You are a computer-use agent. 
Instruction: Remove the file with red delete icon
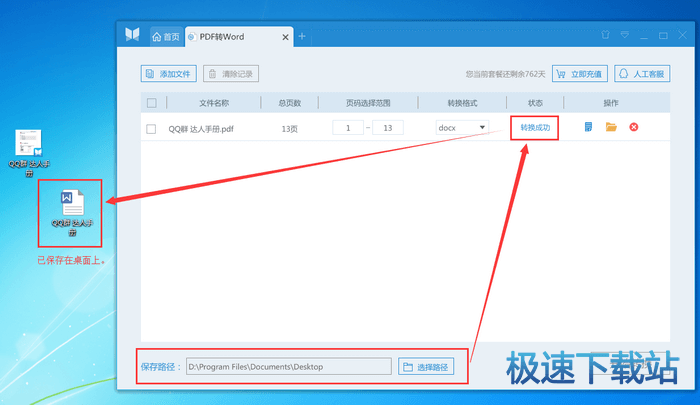(x=634, y=127)
